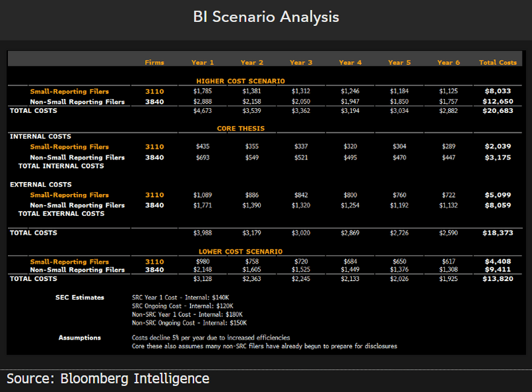
Task: Click the Total Costs column header
Action: pos(497,62)
